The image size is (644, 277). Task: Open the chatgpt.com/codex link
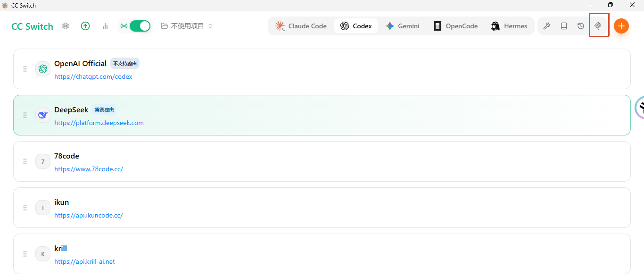(93, 76)
